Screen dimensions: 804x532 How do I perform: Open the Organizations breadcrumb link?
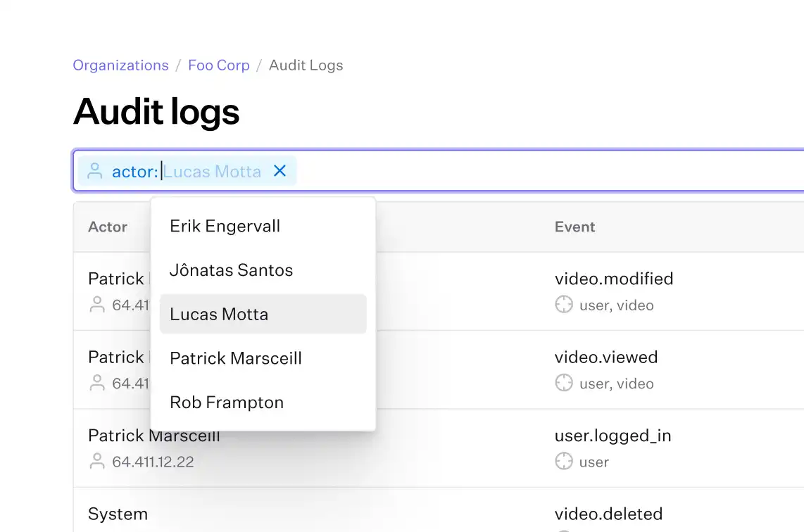[x=120, y=65]
